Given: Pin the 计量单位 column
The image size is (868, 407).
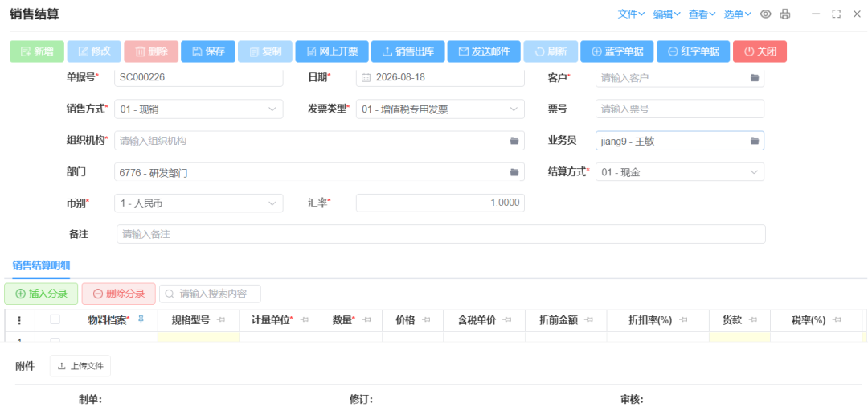Looking at the screenshot, I should click(x=305, y=319).
